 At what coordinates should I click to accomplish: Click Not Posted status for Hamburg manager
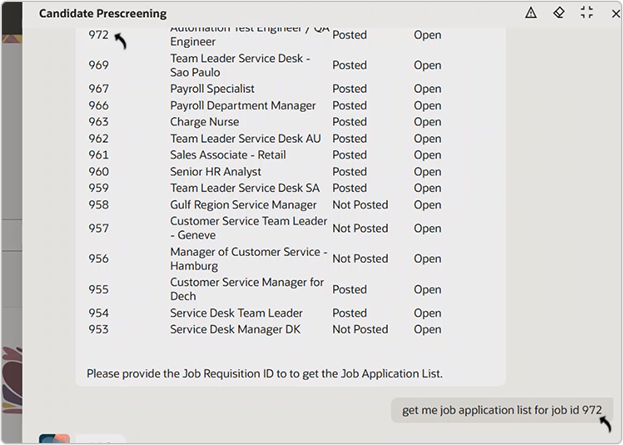click(x=360, y=259)
